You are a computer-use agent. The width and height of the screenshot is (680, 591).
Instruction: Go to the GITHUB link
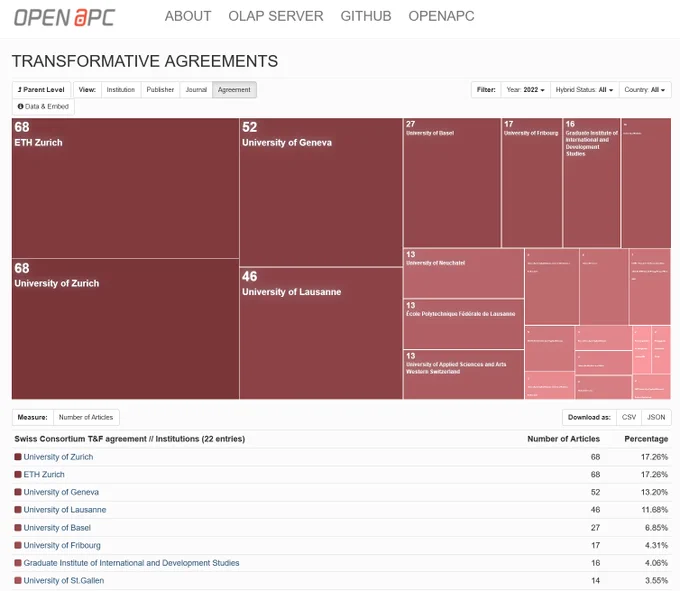coord(366,16)
